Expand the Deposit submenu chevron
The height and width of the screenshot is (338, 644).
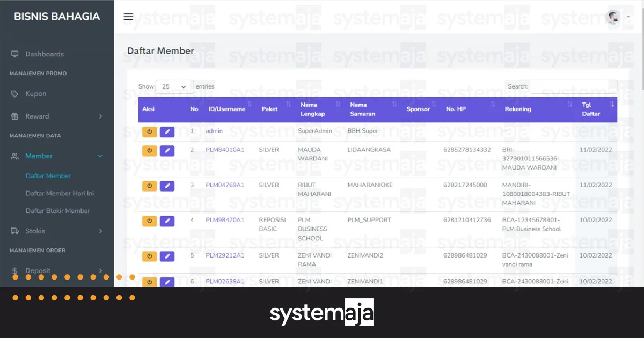(100, 271)
